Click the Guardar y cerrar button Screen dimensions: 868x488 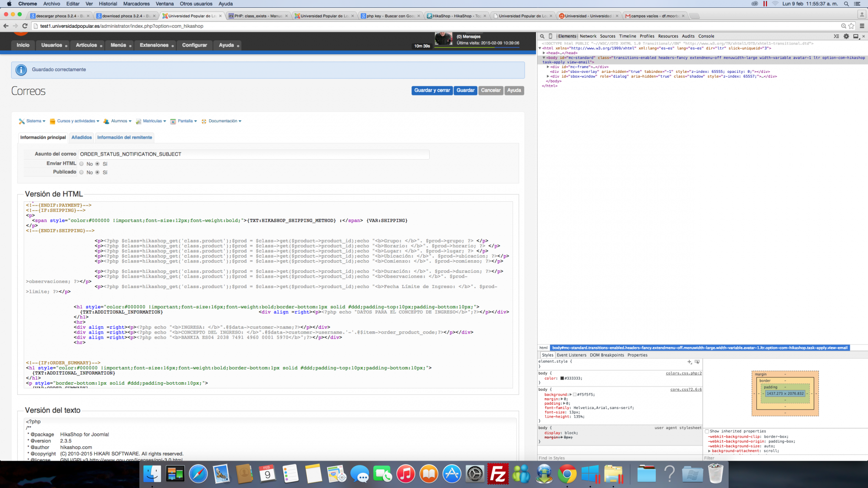tap(432, 90)
